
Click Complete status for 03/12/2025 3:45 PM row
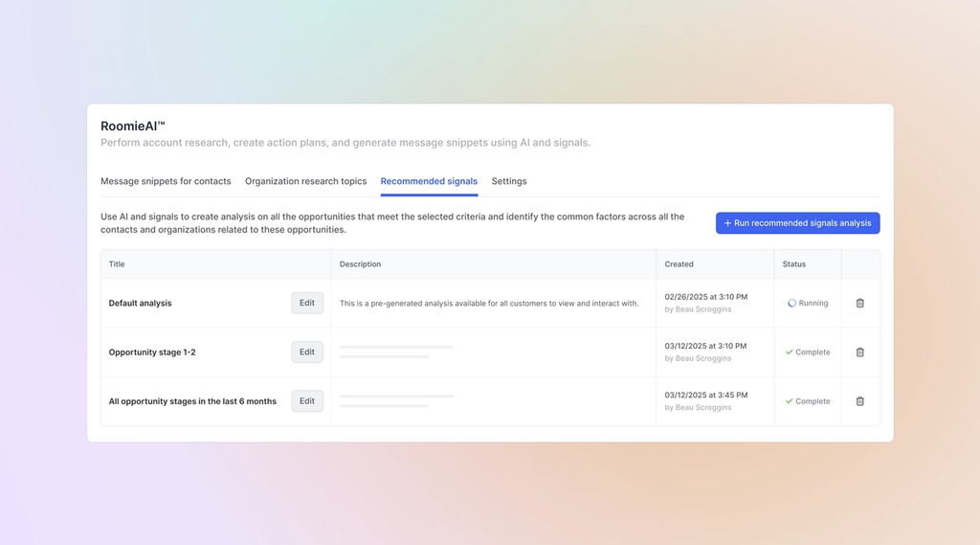(808, 401)
